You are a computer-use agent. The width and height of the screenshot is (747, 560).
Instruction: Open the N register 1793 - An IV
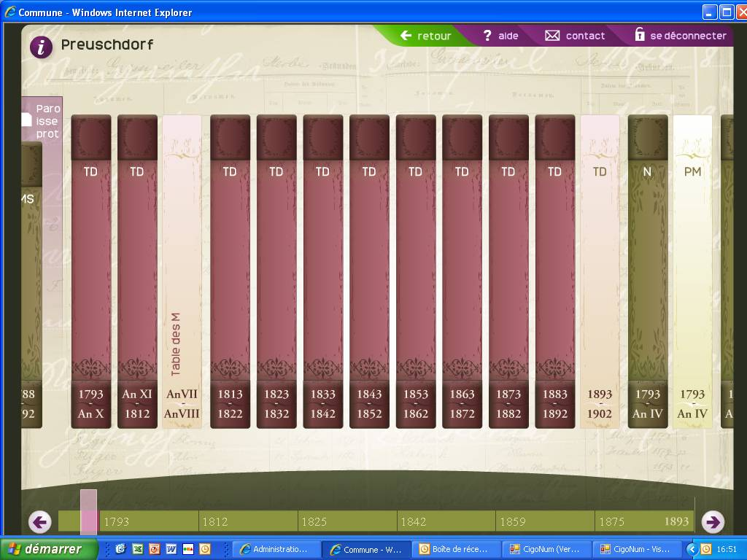pyautogui.click(x=647, y=271)
